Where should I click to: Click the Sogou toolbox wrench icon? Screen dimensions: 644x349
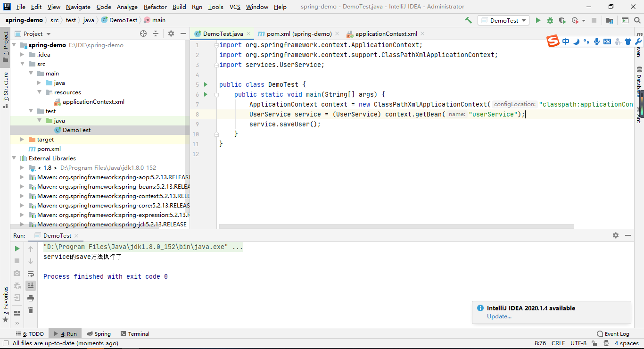tap(638, 42)
